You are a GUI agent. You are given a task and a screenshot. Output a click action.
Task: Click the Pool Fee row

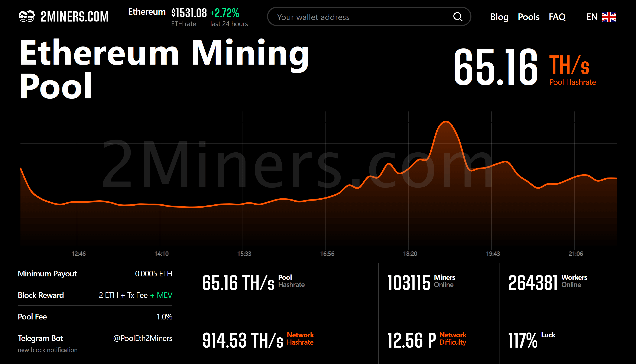click(95, 316)
